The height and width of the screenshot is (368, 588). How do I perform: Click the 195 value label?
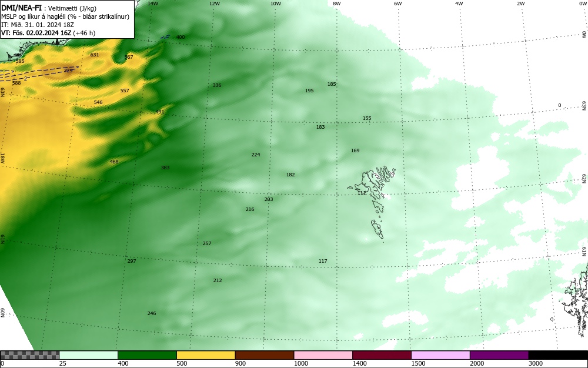pyautogui.click(x=309, y=91)
